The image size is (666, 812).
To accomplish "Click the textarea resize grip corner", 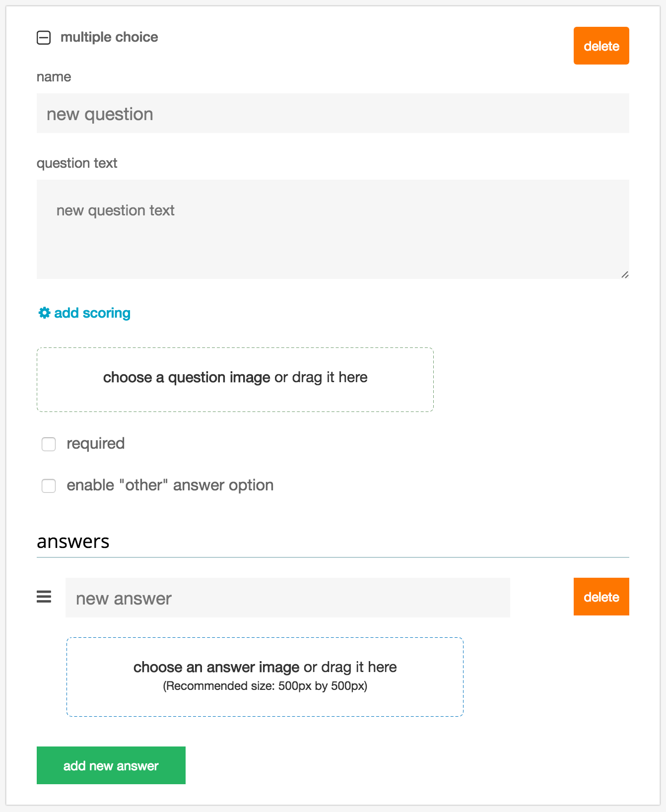I will (625, 274).
